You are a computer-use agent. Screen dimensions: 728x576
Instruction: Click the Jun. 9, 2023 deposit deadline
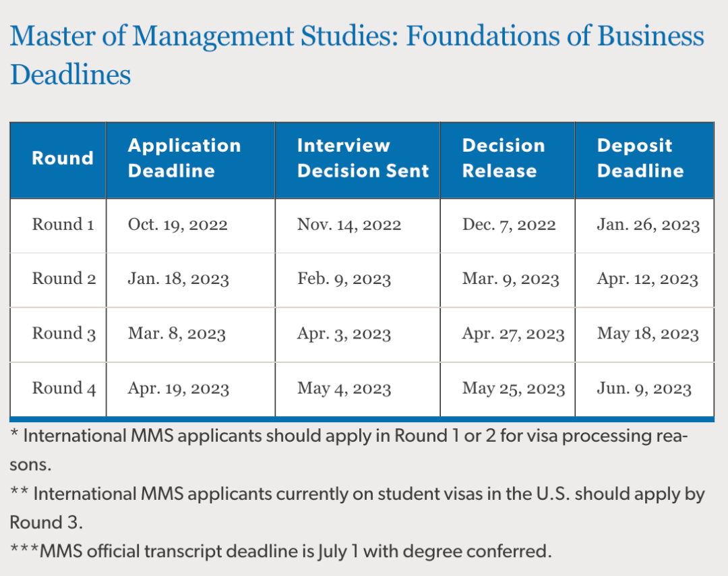tap(644, 388)
